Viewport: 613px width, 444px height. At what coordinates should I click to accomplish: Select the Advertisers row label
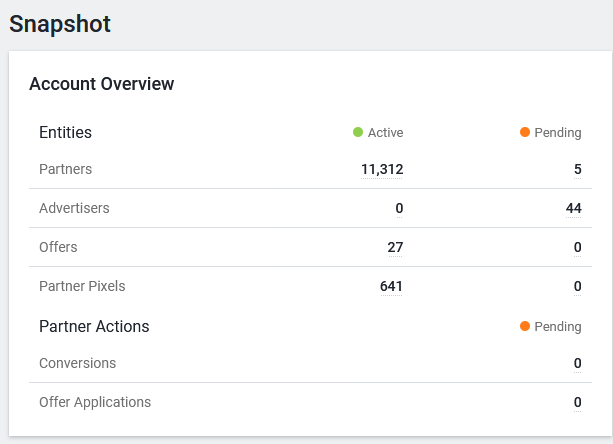[74, 208]
